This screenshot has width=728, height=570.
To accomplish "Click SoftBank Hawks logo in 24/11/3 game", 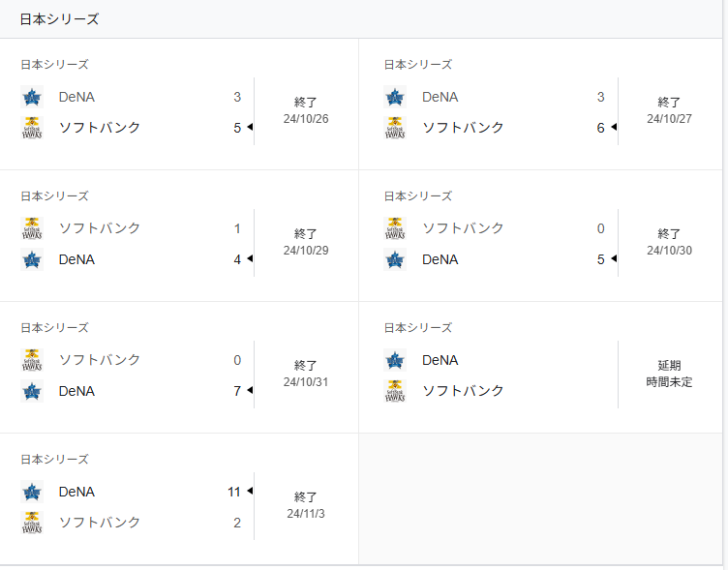I will 32,523.
